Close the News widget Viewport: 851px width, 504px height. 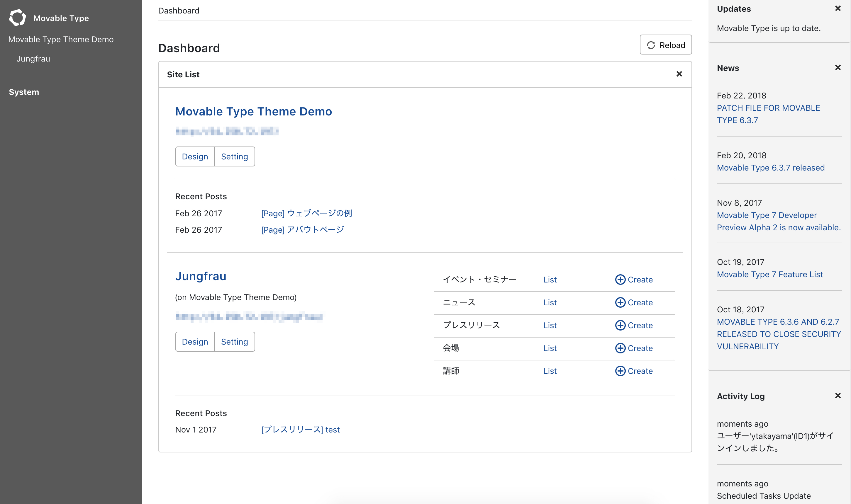(838, 67)
